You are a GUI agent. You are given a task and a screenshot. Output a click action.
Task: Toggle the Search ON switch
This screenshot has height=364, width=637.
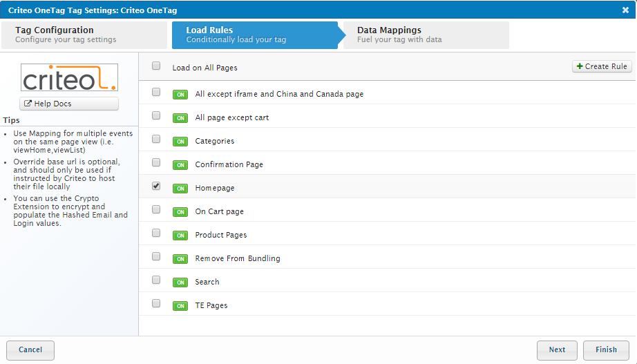[x=180, y=282]
